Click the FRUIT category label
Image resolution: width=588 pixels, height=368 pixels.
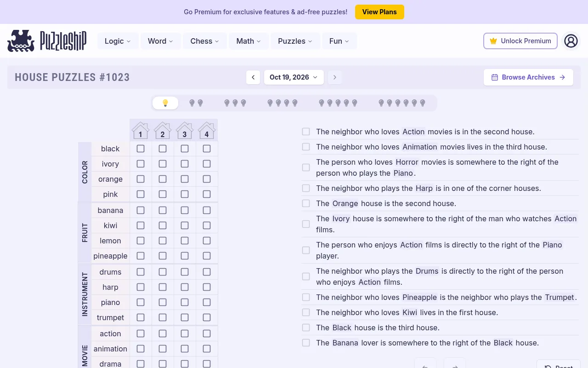(85, 233)
